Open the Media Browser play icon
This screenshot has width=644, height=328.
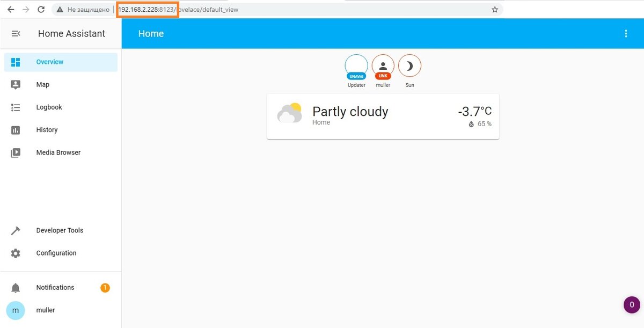[x=16, y=152]
